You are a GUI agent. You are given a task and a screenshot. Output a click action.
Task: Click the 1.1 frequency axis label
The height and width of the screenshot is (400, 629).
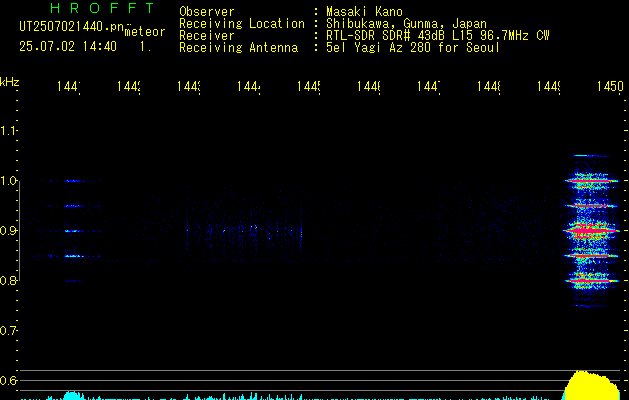point(8,131)
